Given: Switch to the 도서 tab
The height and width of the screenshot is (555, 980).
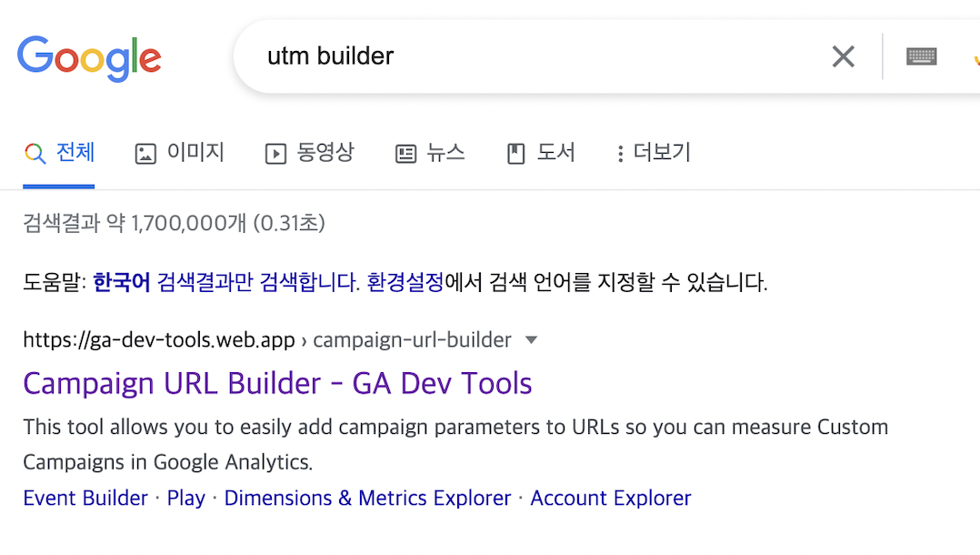Looking at the screenshot, I should 541,153.
